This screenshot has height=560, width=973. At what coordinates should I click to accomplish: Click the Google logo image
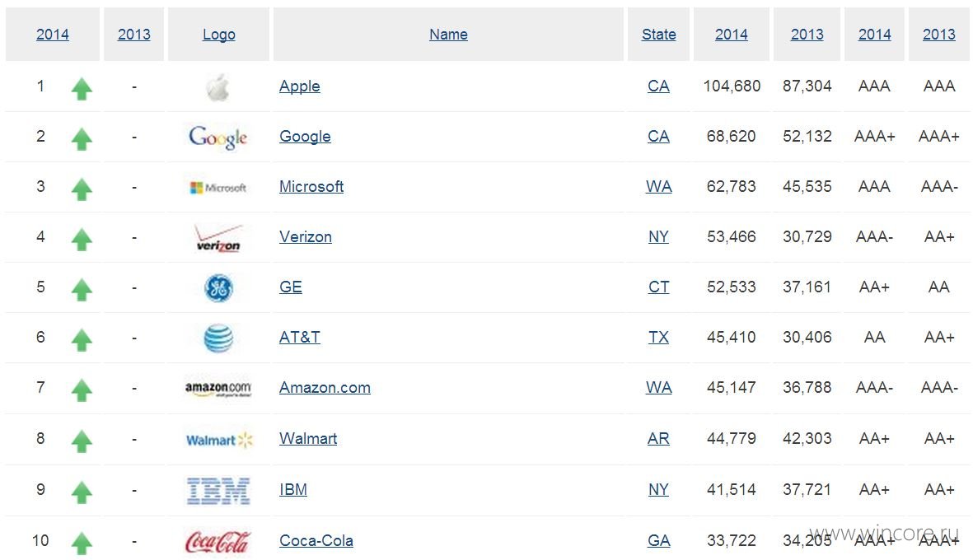pyautogui.click(x=218, y=137)
